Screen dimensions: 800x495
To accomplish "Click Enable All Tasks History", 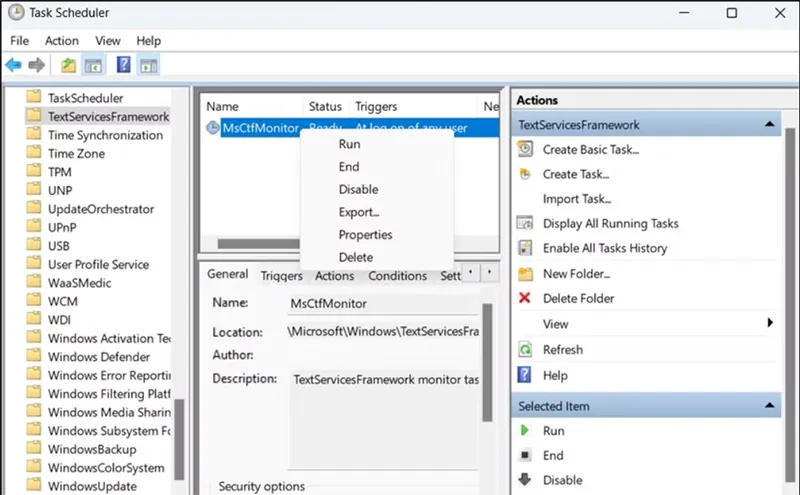I will point(604,248).
